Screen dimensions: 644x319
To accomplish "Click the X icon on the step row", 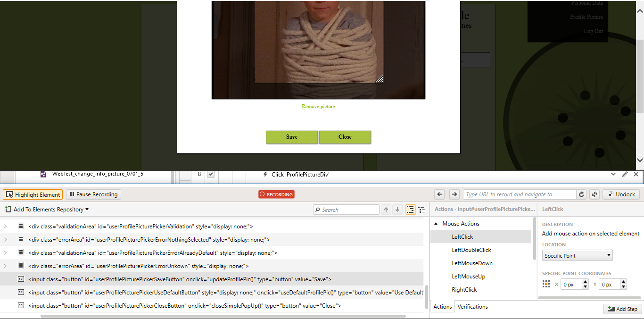I will [x=636, y=174].
